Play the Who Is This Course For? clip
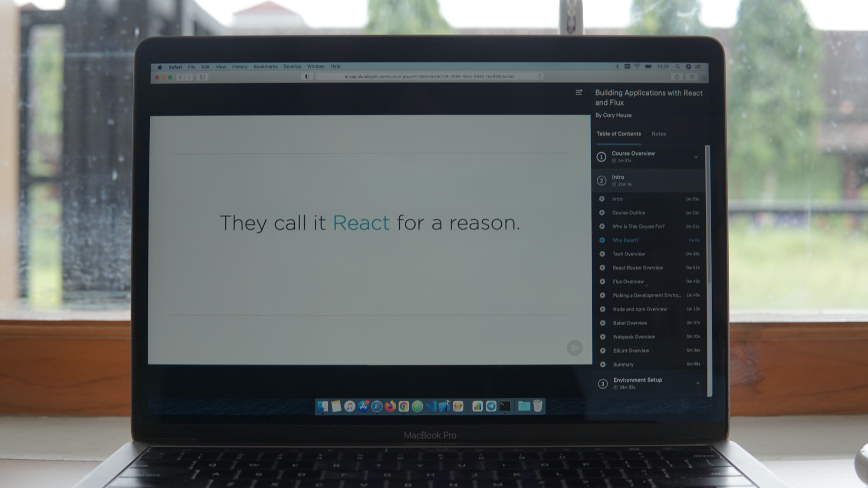 click(x=649, y=226)
